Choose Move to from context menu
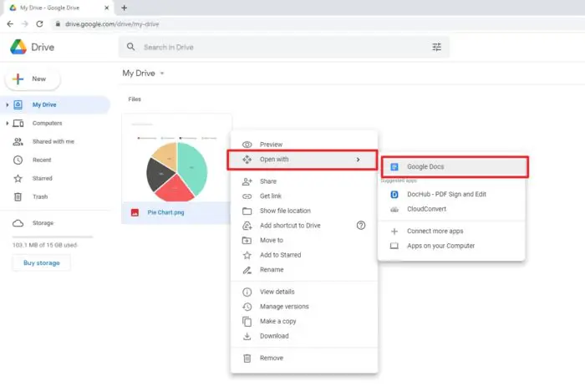This screenshot has height=392, width=585. coord(304,240)
